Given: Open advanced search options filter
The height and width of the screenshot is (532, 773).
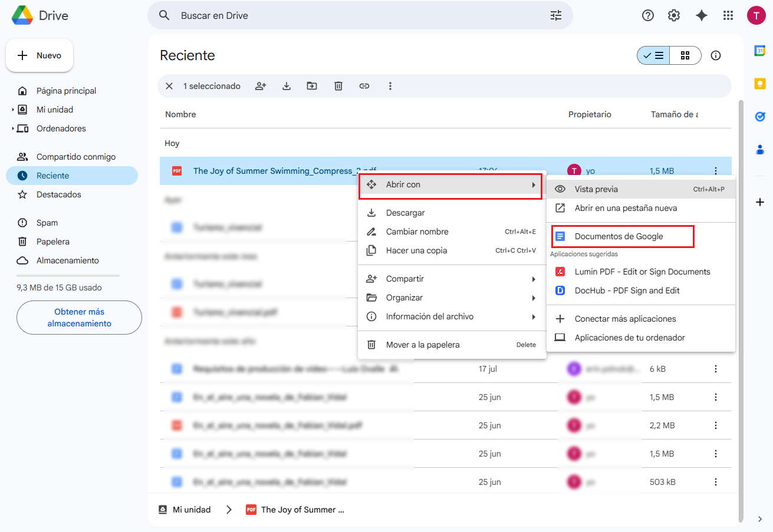Looking at the screenshot, I should (555, 16).
